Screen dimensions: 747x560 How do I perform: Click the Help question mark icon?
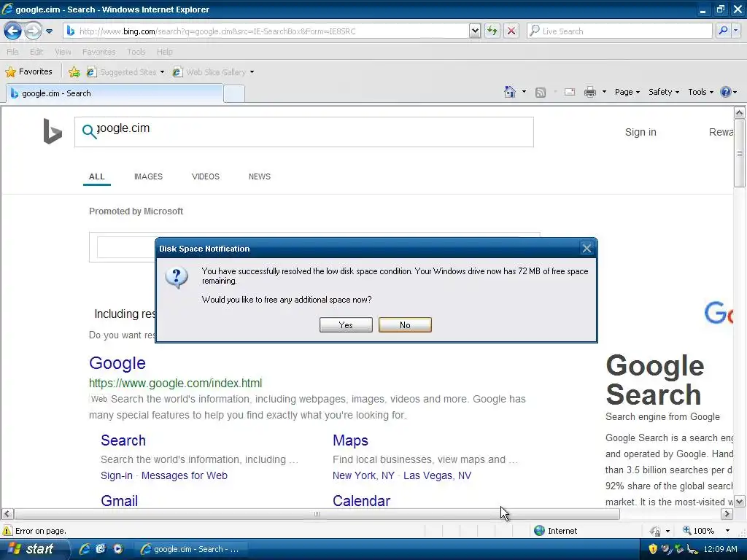[x=726, y=92]
